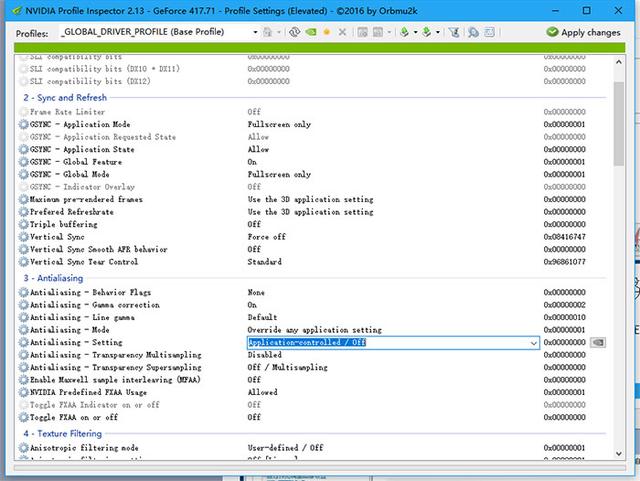Select 'SLI compatibility bits (DX12)' row
The height and width of the screenshot is (481, 640).
click(x=314, y=81)
